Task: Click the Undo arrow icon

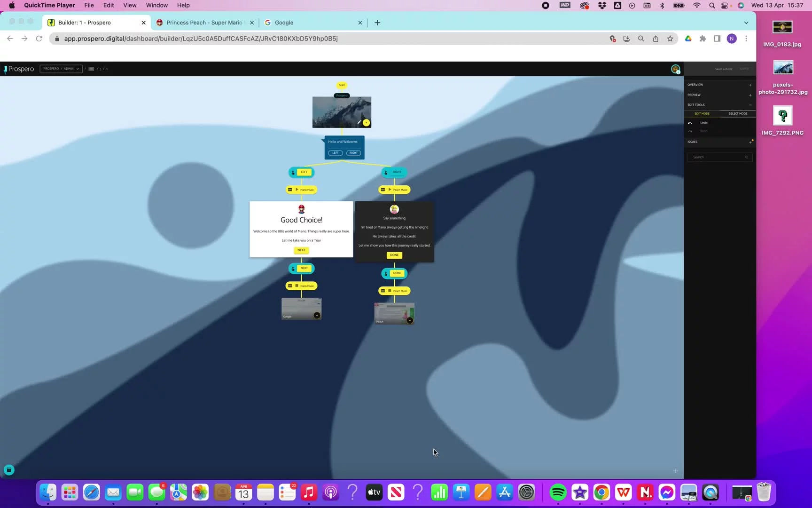Action: [690, 123]
